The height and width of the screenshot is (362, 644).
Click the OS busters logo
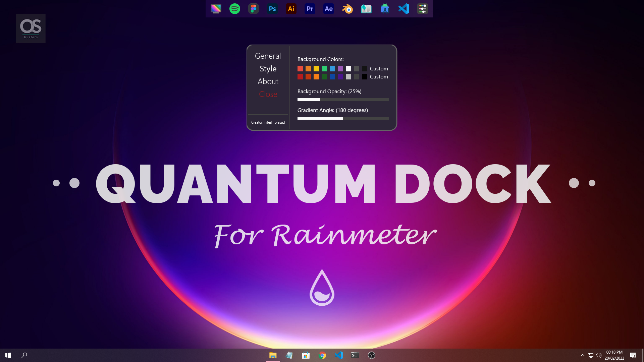tap(31, 28)
